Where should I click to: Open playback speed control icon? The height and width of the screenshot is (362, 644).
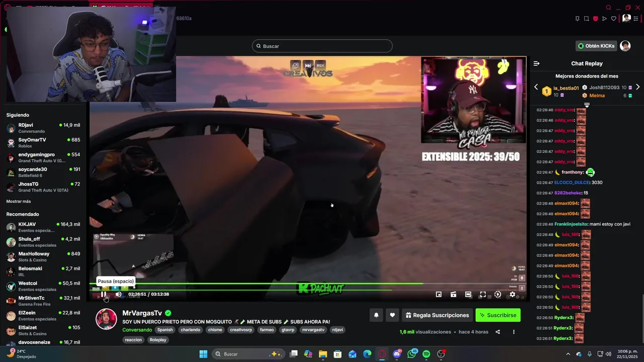pyautogui.click(x=498, y=295)
